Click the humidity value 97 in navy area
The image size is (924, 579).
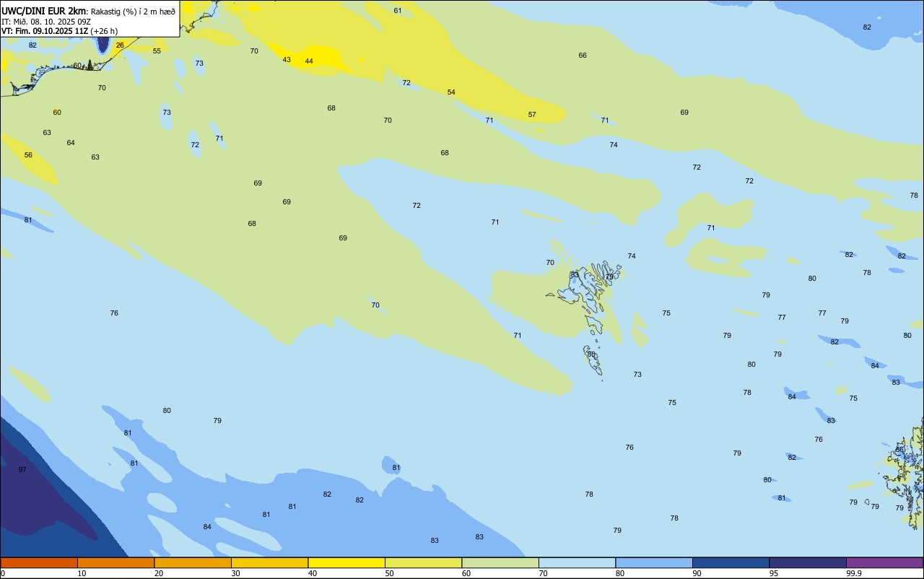(22, 469)
